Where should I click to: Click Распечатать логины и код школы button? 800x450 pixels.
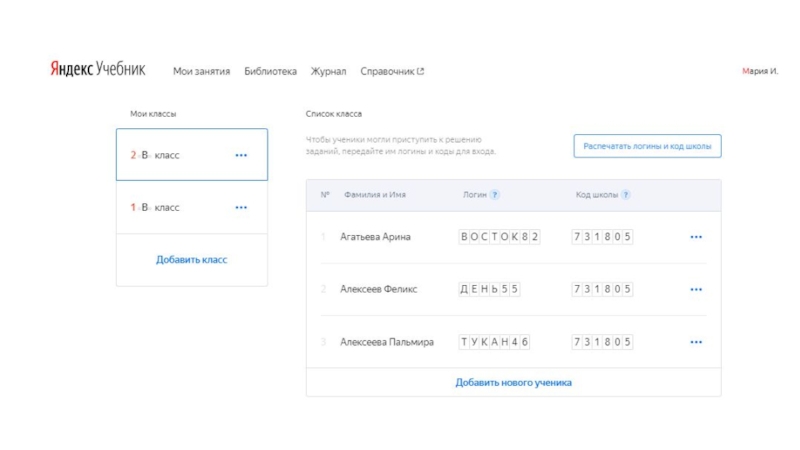pyautogui.click(x=647, y=146)
